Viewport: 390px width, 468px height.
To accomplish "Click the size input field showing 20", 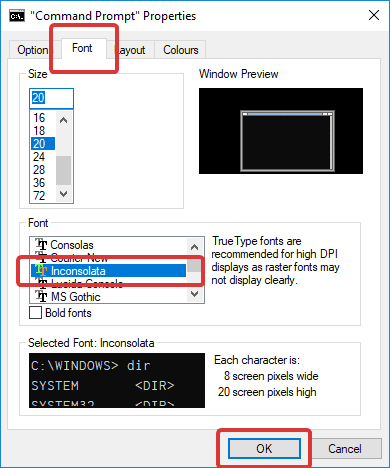I will [x=51, y=98].
